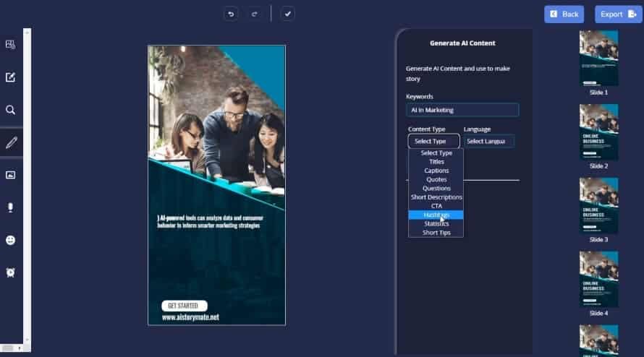644x357 pixels.
Task: Click the alarm clock icon in sidebar
Action: point(11,272)
